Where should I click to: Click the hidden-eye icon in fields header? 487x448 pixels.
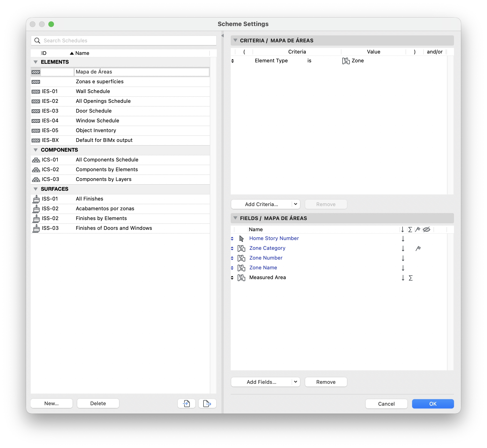pos(426,229)
